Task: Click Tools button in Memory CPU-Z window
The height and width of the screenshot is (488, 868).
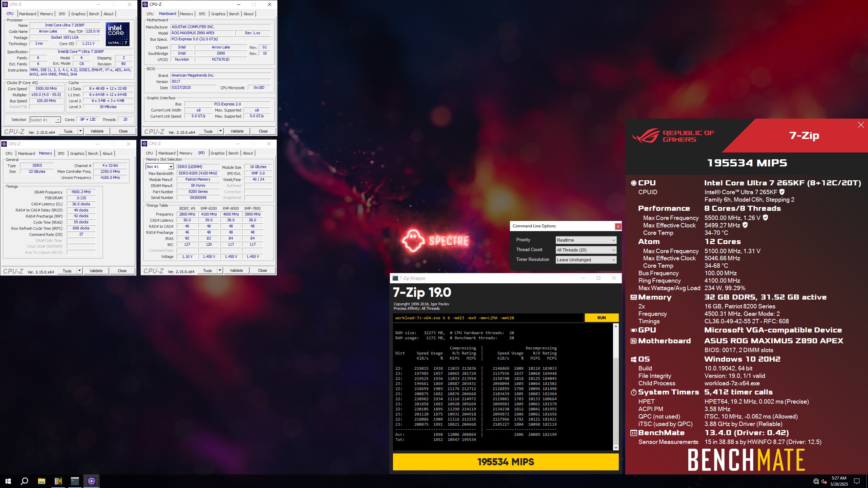Action: click(x=67, y=271)
